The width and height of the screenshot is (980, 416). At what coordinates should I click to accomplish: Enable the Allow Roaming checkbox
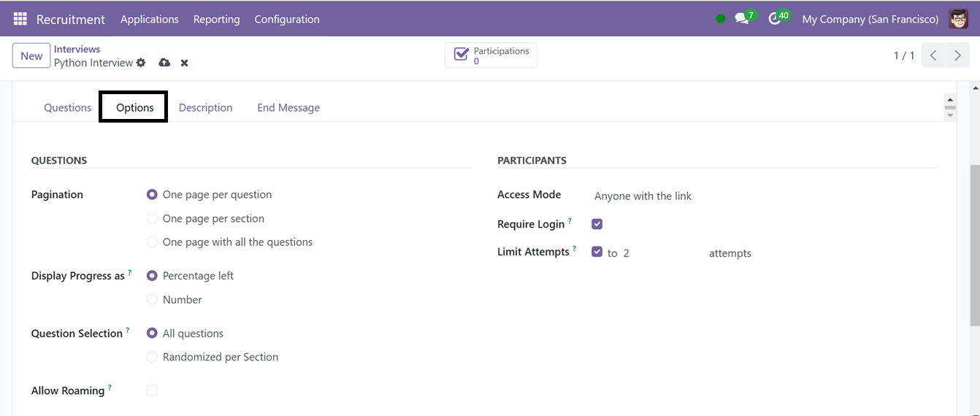click(152, 390)
